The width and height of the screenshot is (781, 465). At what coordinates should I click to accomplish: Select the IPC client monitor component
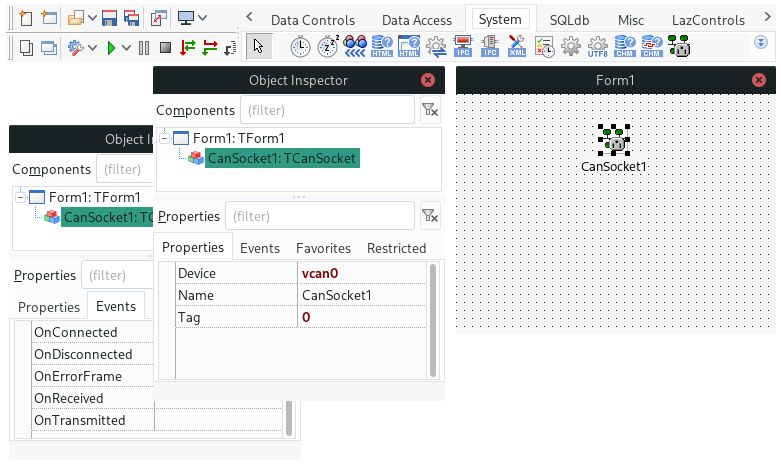point(463,46)
